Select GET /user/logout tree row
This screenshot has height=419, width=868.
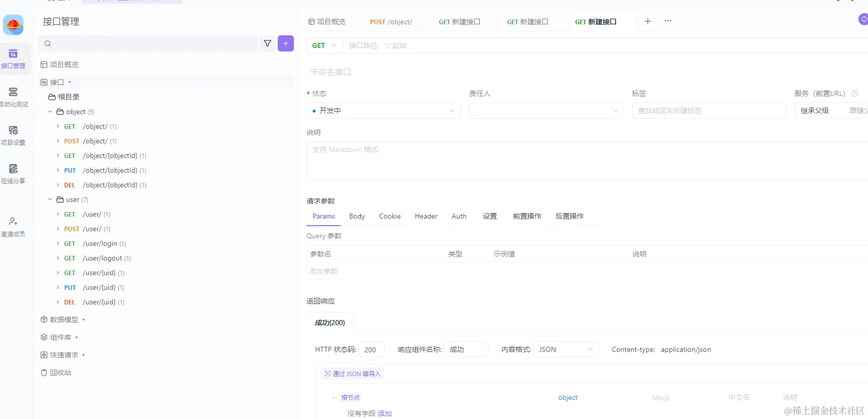click(x=166, y=258)
